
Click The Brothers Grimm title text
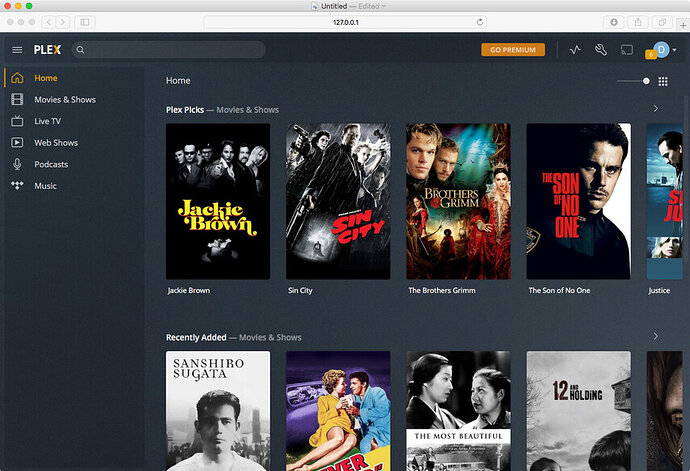tap(442, 291)
